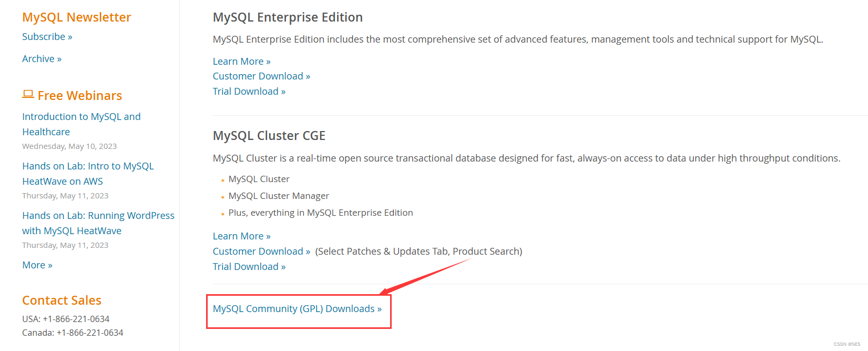
Task: Click the laptop icon beside Free Webinars
Action: (x=28, y=94)
